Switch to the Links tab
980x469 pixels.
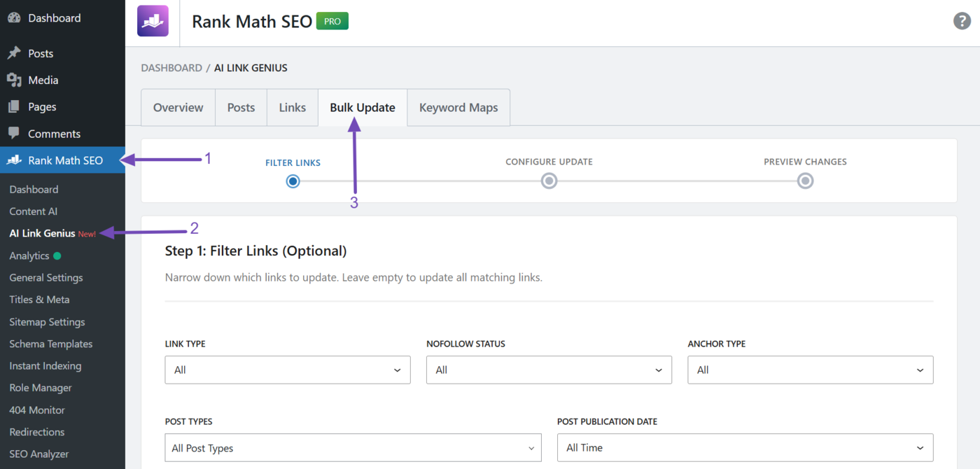coord(293,108)
